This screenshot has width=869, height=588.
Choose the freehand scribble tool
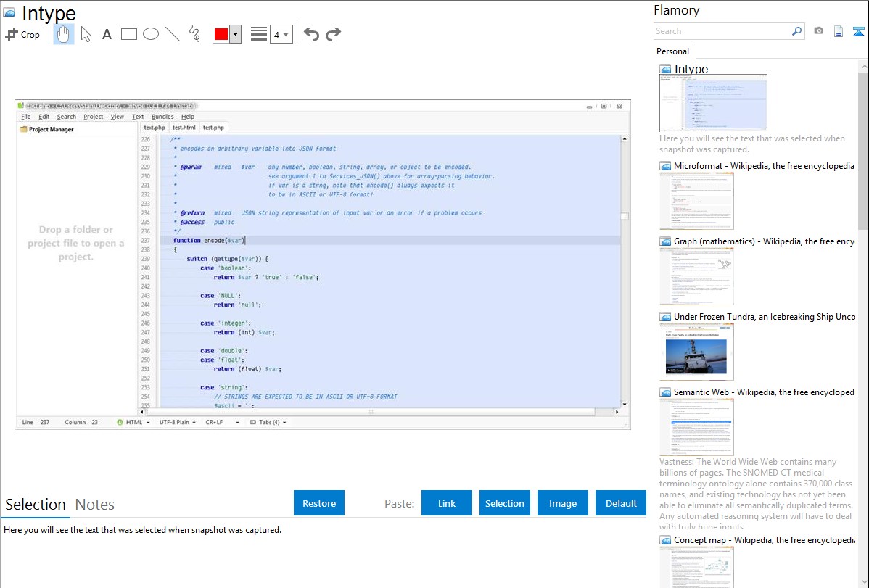click(194, 34)
